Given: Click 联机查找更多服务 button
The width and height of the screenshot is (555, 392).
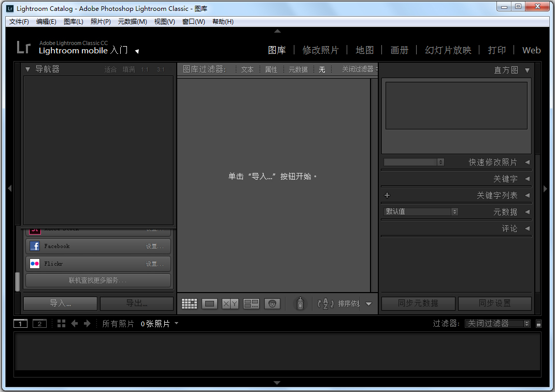Looking at the screenshot, I should (98, 280).
